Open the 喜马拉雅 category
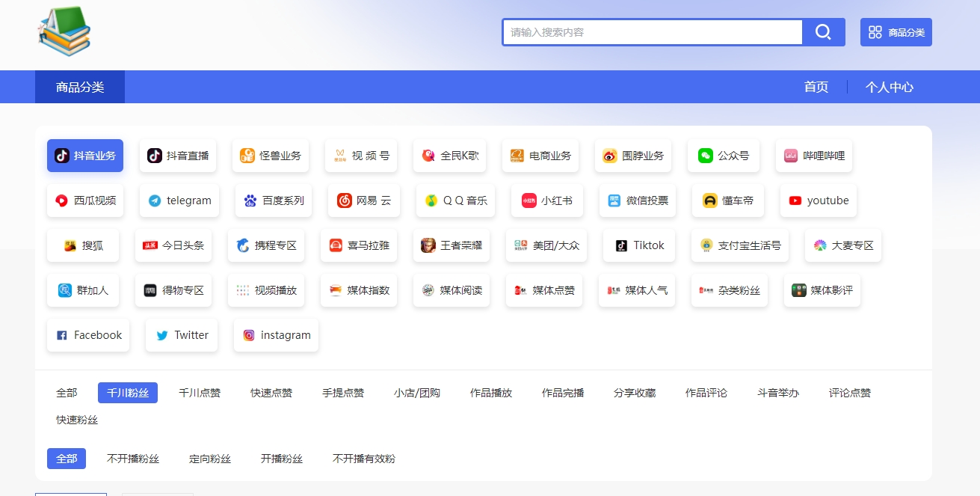The height and width of the screenshot is (496, 980). point(359,245)
